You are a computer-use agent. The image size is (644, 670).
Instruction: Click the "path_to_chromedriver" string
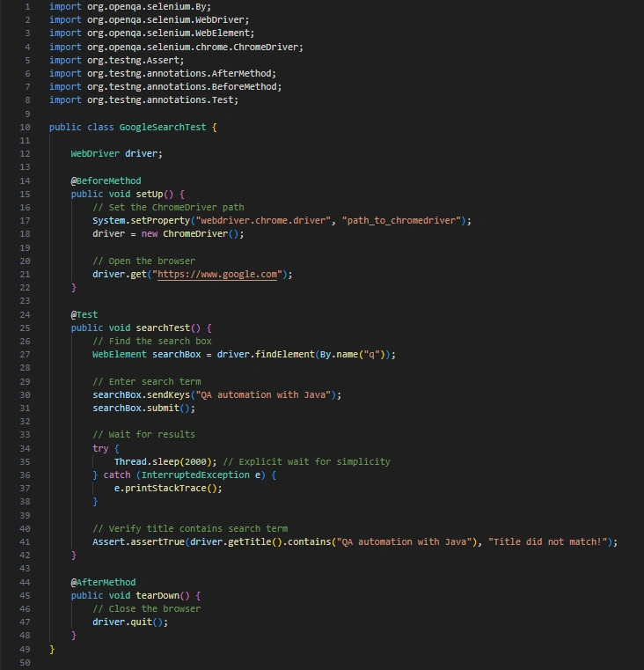point(401,221)
